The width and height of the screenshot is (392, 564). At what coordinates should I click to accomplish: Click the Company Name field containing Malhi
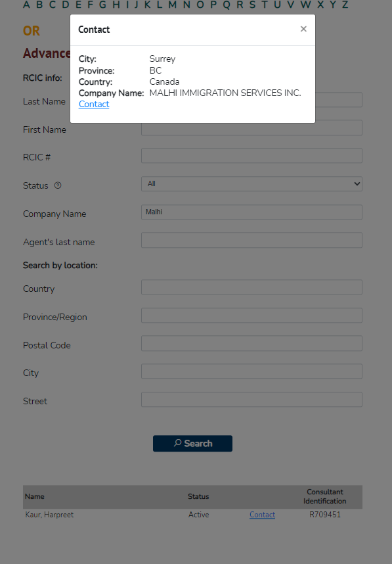point(251,212)
